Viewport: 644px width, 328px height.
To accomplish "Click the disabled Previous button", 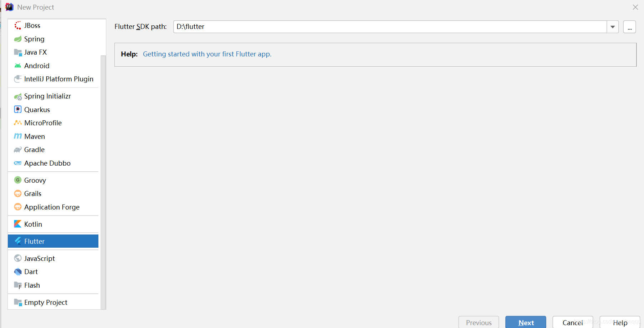I will click(479, 322).
